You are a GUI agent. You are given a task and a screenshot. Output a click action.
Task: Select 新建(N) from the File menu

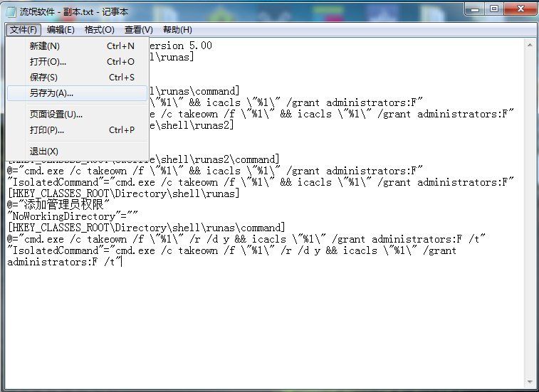click(45, 46)
